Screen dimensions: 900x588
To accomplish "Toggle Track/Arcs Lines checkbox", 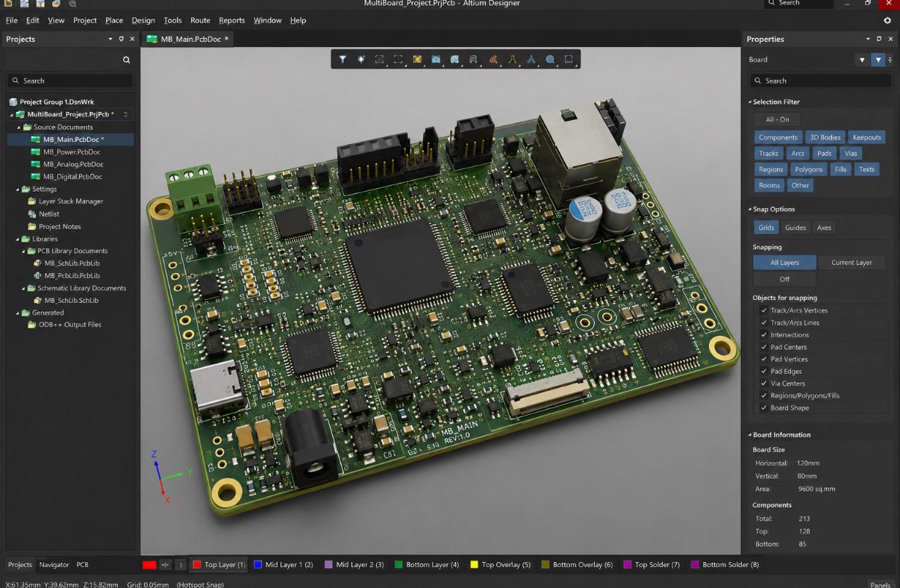I will pos(763,322).
